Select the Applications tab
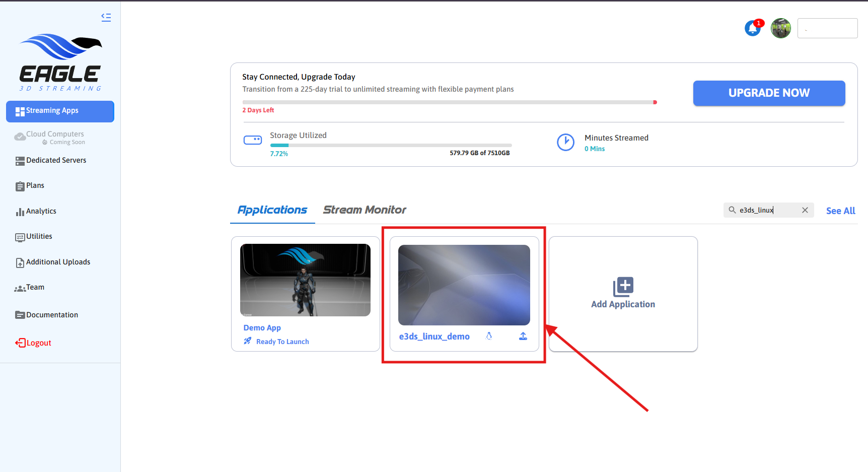 (272, 210)
